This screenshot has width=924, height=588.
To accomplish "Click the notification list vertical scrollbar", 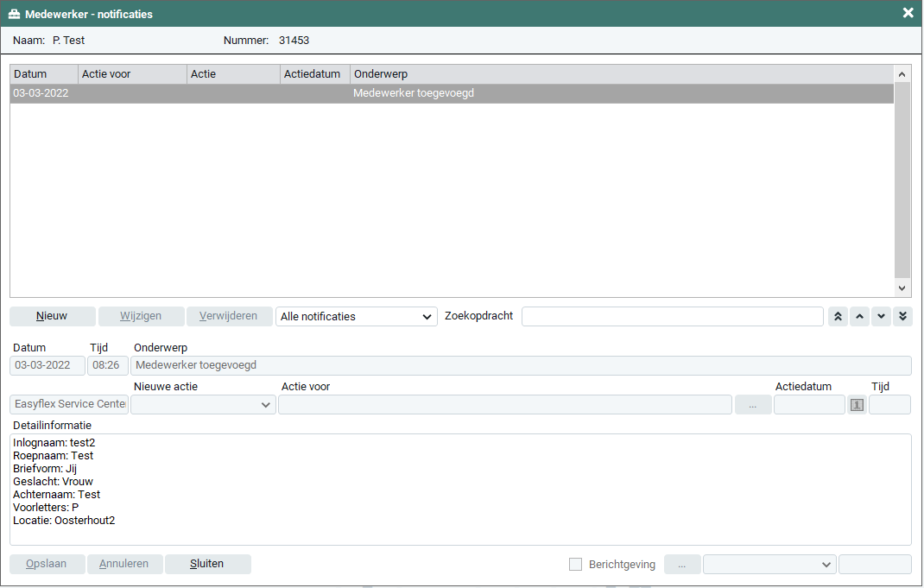I will tap(902, 181).
